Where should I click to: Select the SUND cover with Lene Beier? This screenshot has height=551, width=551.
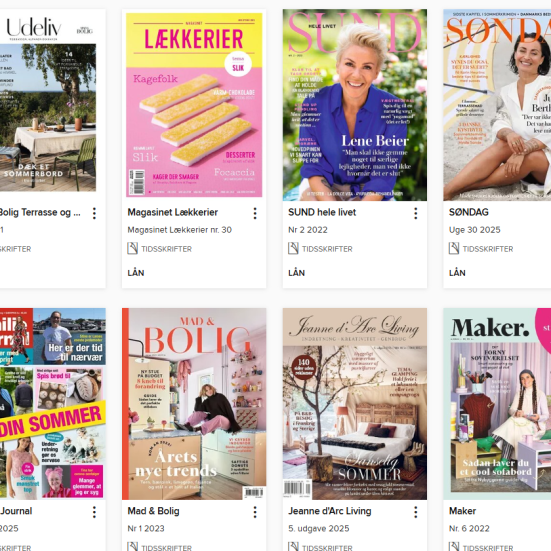click(x=355, y=105)
